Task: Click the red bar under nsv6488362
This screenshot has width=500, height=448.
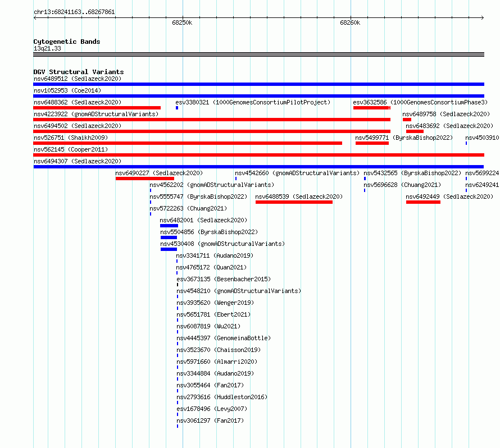Action: point(97,108)
